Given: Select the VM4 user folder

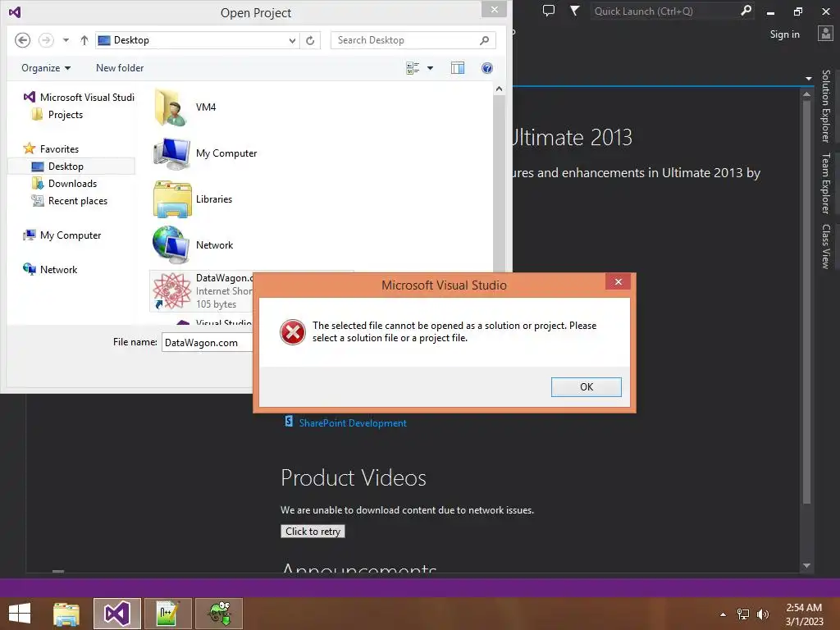Looking at the screenshot, I should (185, 107).
